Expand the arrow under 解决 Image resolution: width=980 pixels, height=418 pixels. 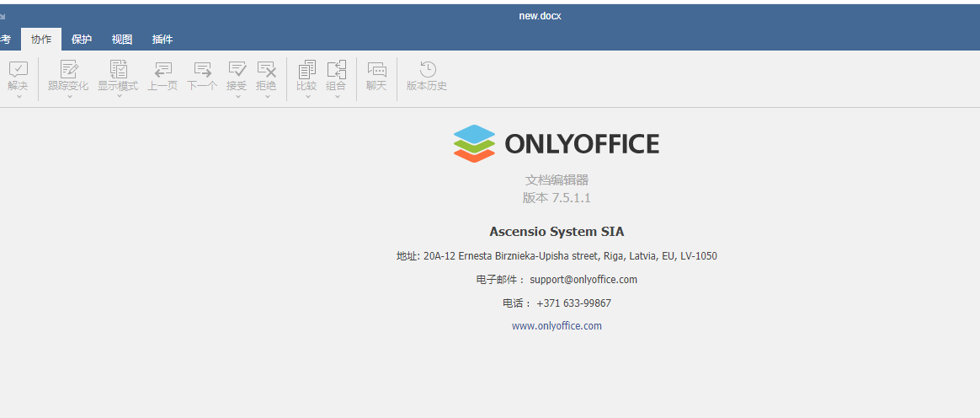coord(19,96)
